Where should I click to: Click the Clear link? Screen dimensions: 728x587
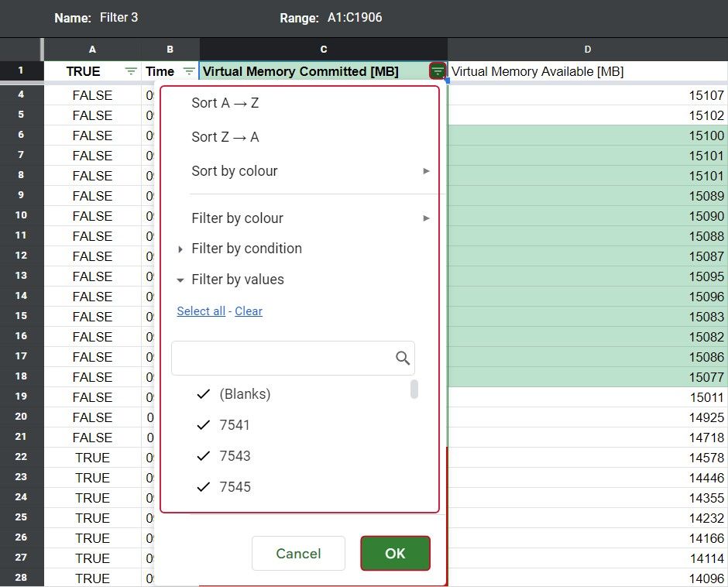tap(248, 311)
